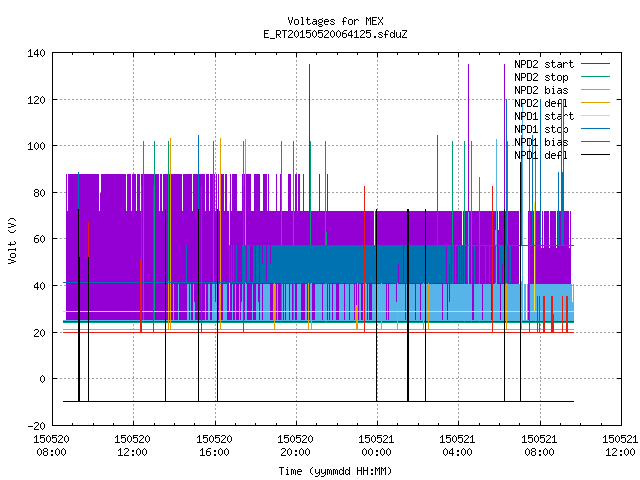This screenshot has height=480, width=640.
Task: Click the -20 tick on voltage axis
Action: 36,426
